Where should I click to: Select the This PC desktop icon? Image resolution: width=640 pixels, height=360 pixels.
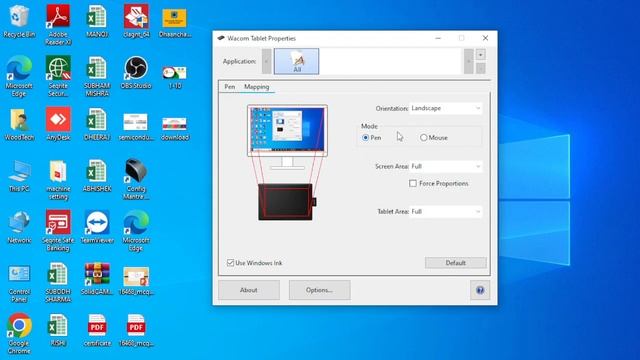click(x=19, y=176)
